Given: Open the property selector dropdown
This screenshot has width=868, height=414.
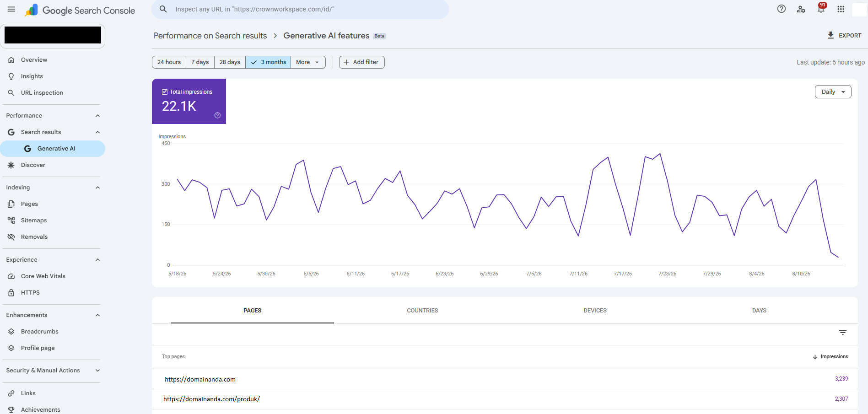Looking at the screenshot, I should 53,35.
